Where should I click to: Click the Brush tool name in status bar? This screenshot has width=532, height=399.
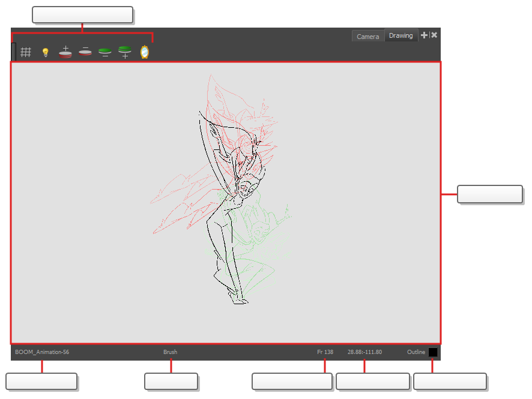coord(170,352)
